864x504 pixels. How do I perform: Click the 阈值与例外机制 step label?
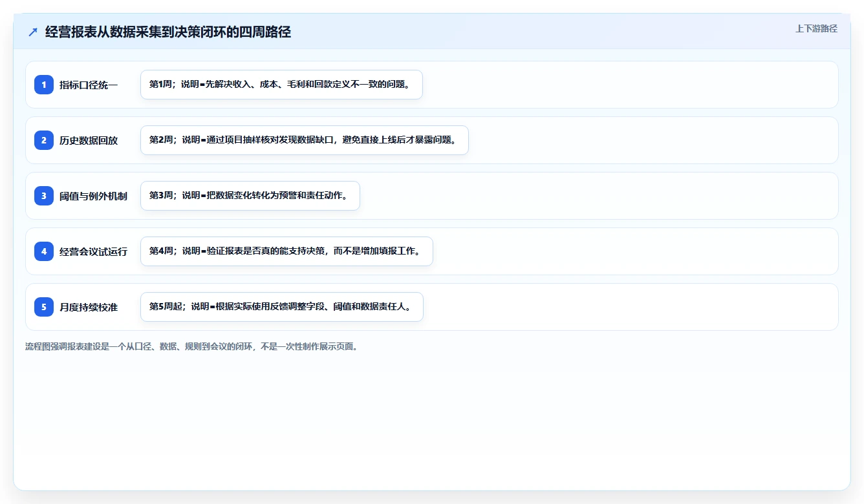[94, 196]
